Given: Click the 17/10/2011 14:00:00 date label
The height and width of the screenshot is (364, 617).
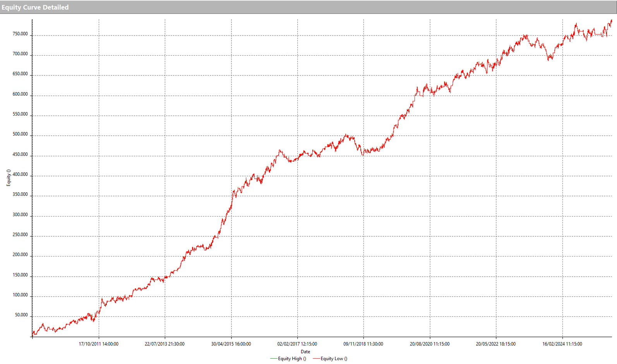Looking at the screenshot, I should click(99, 344).
